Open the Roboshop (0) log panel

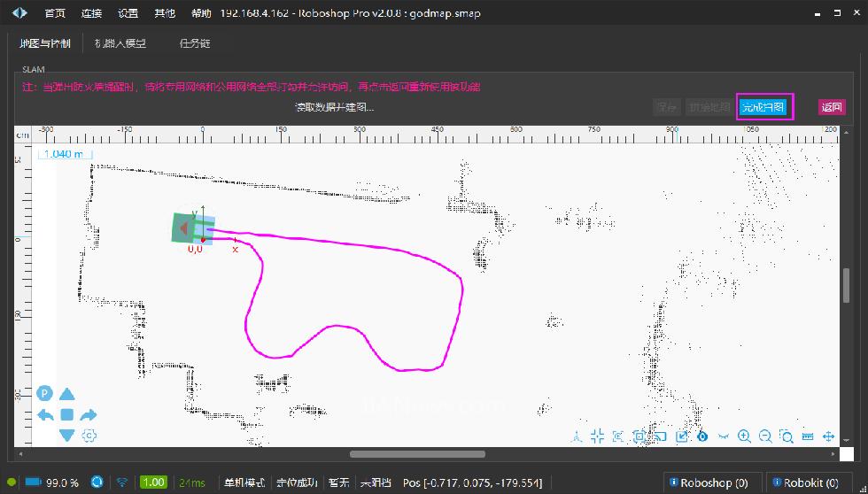[710, 482]
